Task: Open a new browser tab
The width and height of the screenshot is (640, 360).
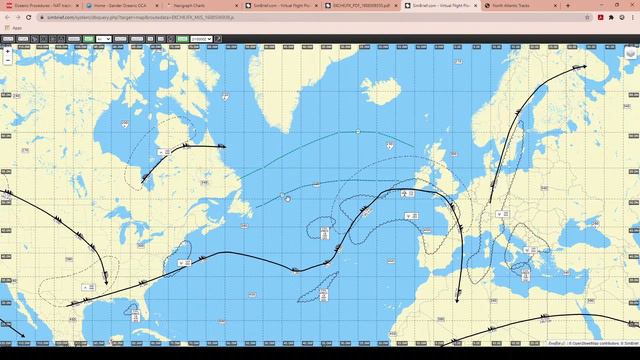Action: pos(568,6)
